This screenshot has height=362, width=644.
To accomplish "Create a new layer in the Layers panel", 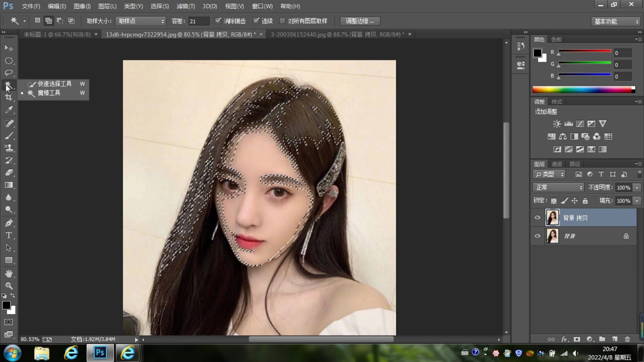I will coord(615,339).
